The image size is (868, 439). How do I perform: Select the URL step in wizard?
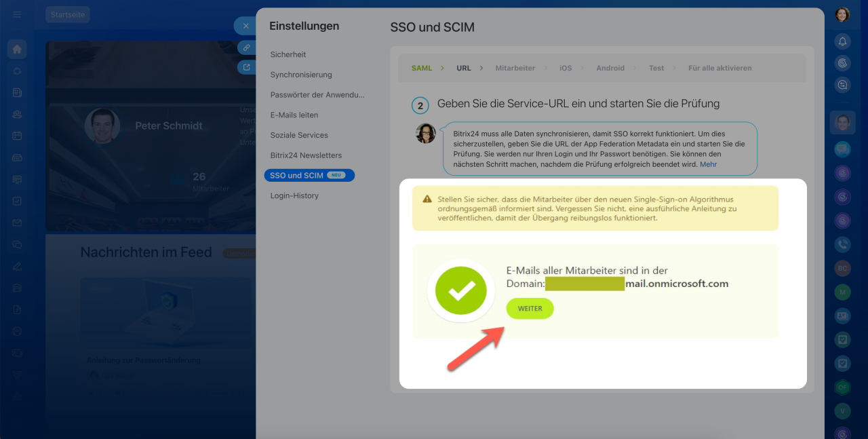click(x=464, y=68)
